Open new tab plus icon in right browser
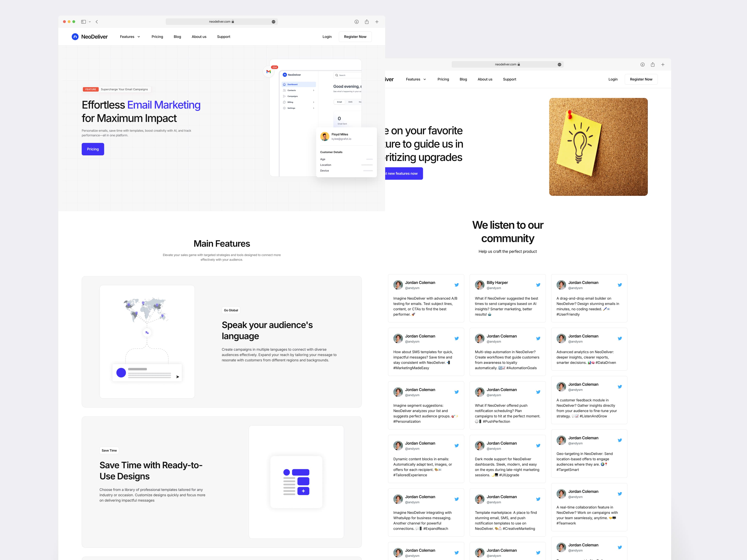747x560 pixels. point(663,65)
